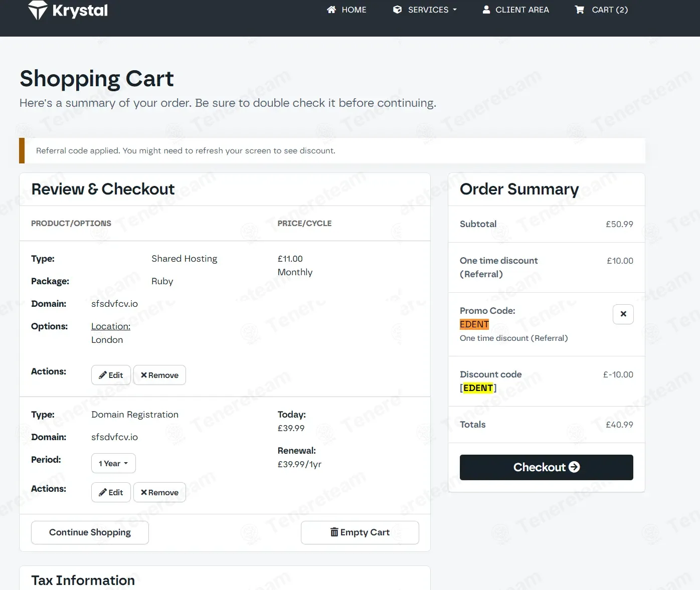Go to the Home menu item
Screen dimensions: 700x590
(x=346, y=10)
